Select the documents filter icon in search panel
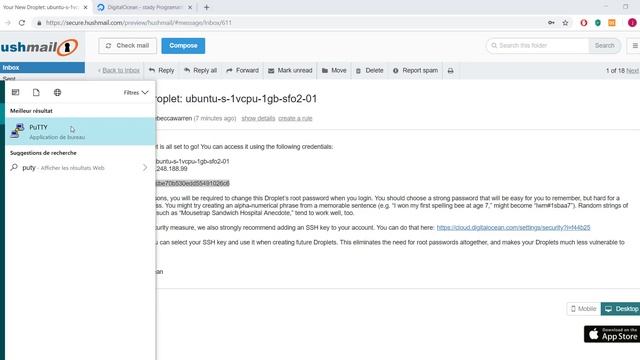 pyautogui.click(x=36, y=92)
